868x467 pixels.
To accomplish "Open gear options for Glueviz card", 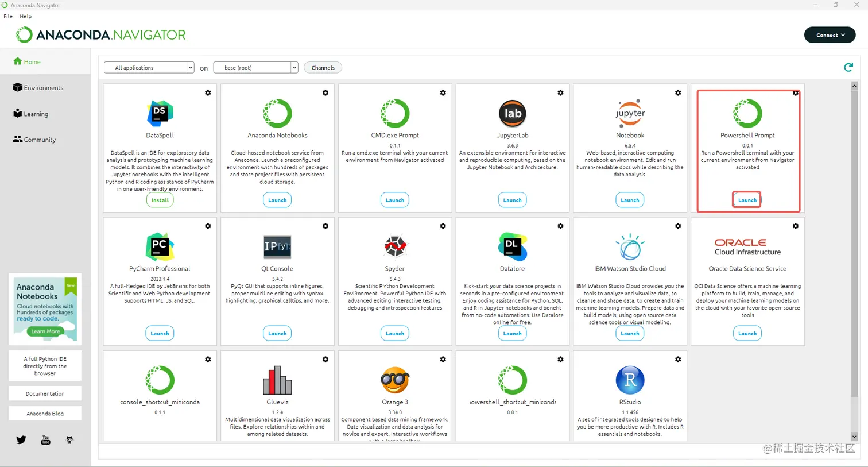I will 325,359.
